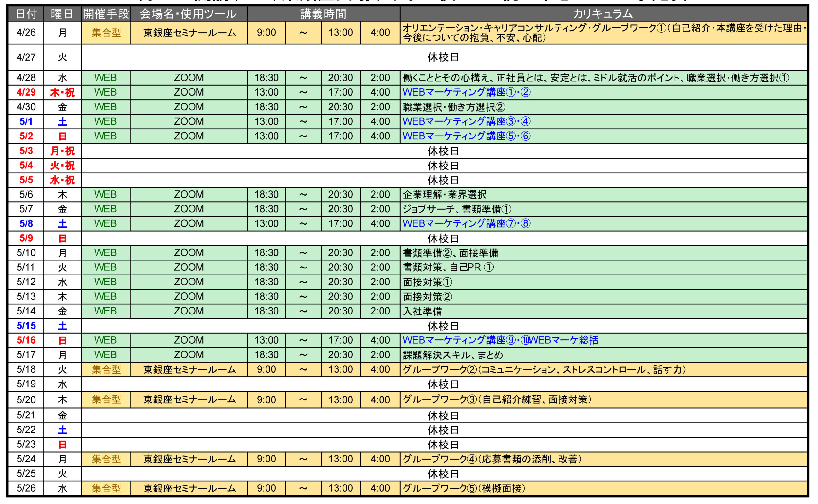Select the 5/21 date cell
This screenshot has height=504, width=818.
point(26,415)
